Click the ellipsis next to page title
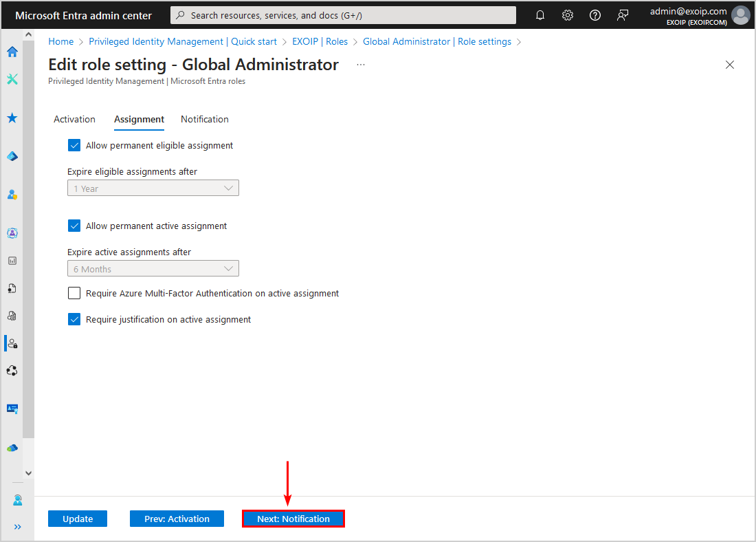This screenshot has width=756, height=542. point(361,65)
